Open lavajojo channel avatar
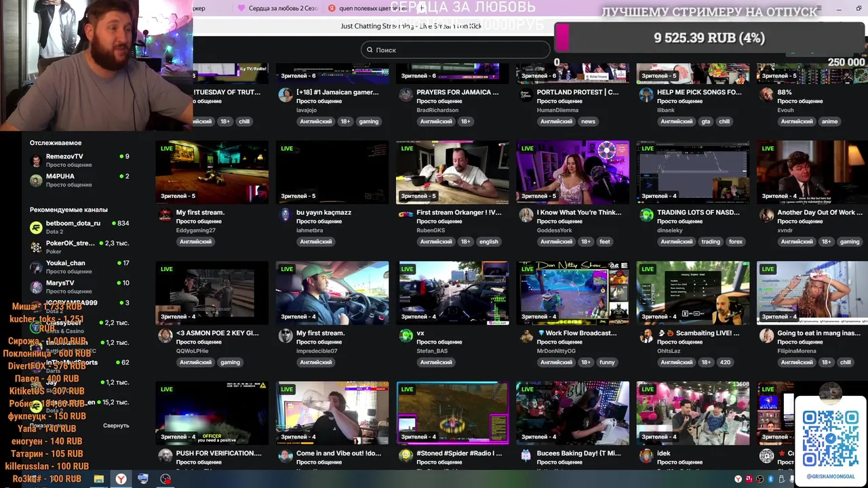Screen dimensions: 868x488 coord(285,95)
